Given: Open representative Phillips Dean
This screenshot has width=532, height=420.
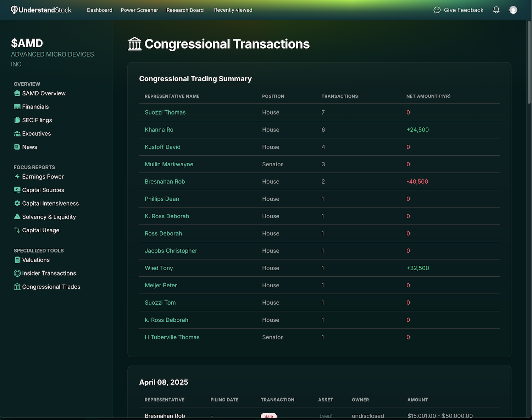Looking at the screenshot, I should tap(162, 199).
